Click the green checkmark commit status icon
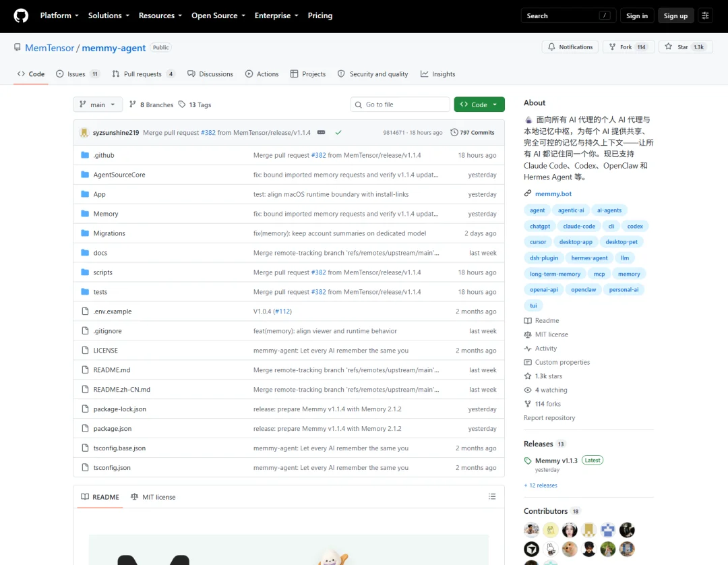The height and width of the screenshot is (565, 728). pos(338,132)
